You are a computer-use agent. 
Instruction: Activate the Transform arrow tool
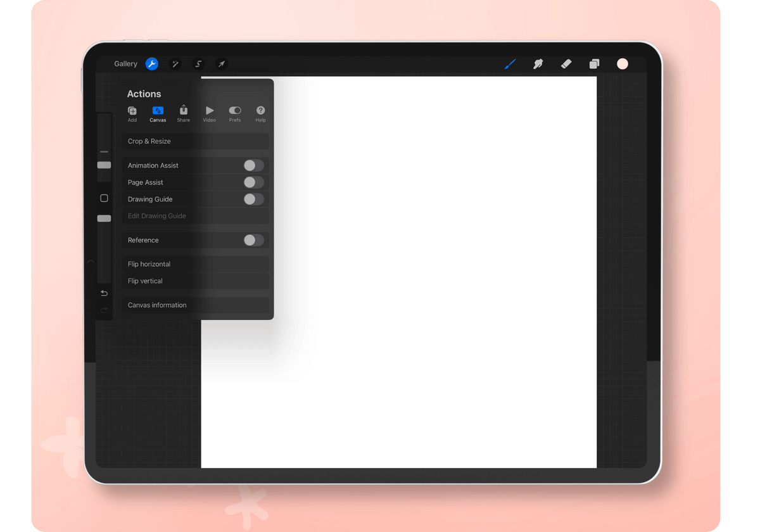pyautogui.click(x=221, y=64)
